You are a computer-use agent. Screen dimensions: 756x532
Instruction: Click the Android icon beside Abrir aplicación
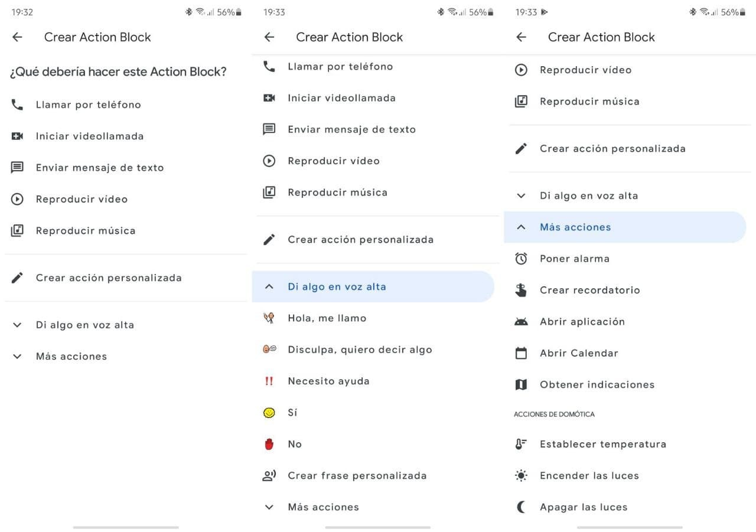[x=521, y=322]
